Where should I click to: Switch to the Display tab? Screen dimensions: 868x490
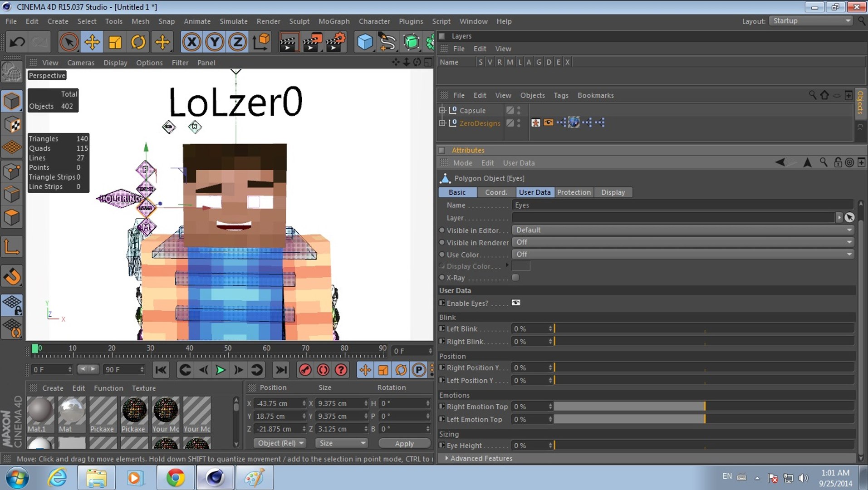pyautogui.click(x=613, y=192)
